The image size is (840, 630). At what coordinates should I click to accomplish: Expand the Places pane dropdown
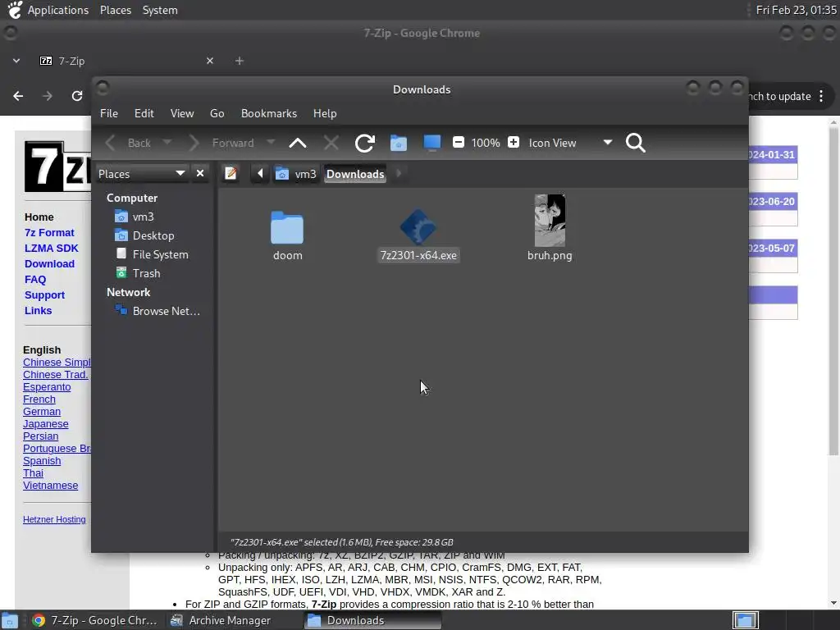[x=141, y=174]
